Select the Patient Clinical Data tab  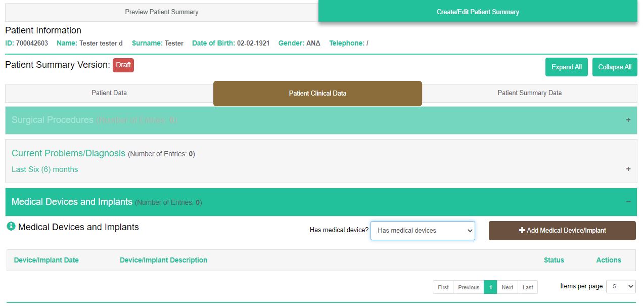pos(317,94)
